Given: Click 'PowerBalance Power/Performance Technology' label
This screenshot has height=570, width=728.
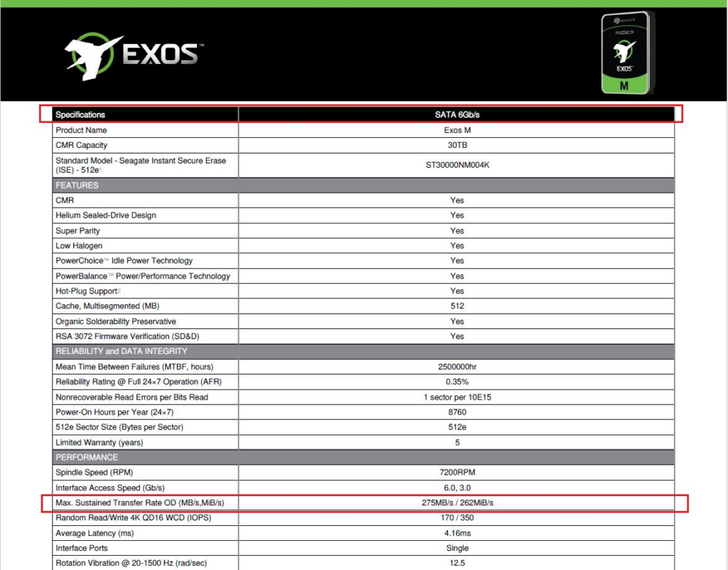Looking at the screenshot, I should (x=142, y=276).
